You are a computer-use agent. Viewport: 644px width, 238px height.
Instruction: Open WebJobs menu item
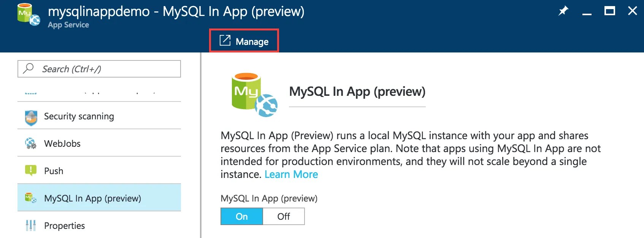99,143
